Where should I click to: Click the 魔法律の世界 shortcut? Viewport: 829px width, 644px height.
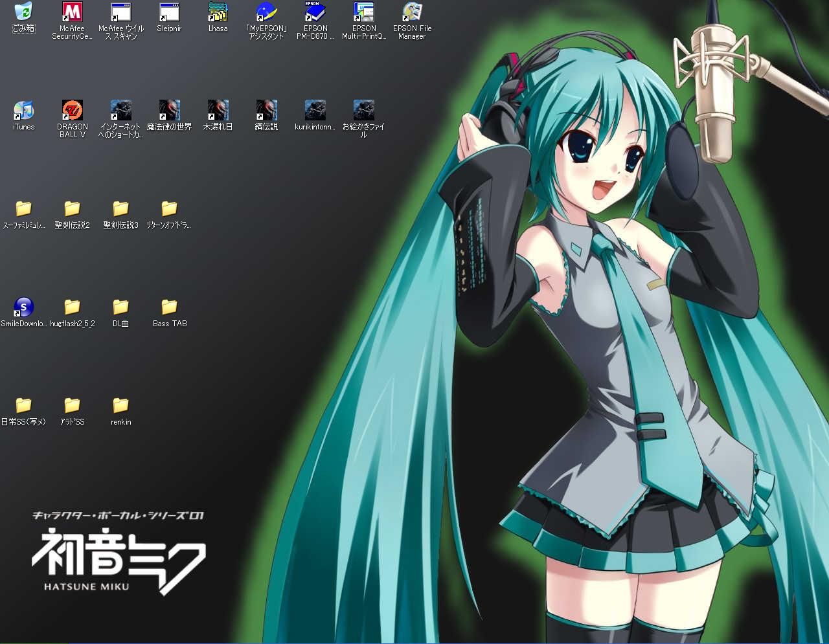pyautogui.click(x=169, y=116)
